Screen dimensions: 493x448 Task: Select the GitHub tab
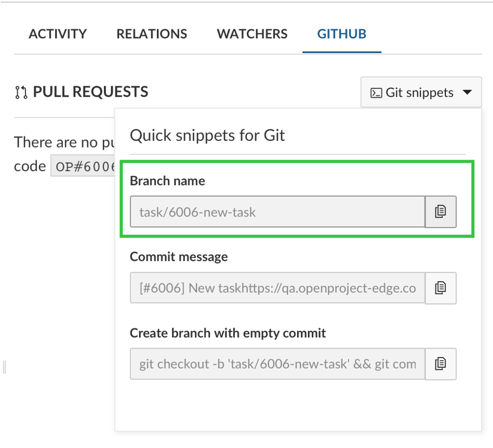[x=342, y=34]
